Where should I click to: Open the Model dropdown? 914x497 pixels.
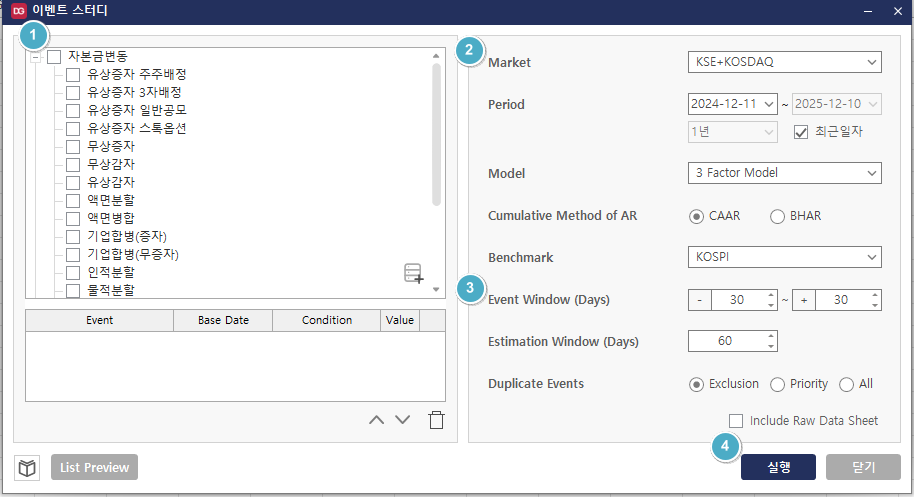784,173
